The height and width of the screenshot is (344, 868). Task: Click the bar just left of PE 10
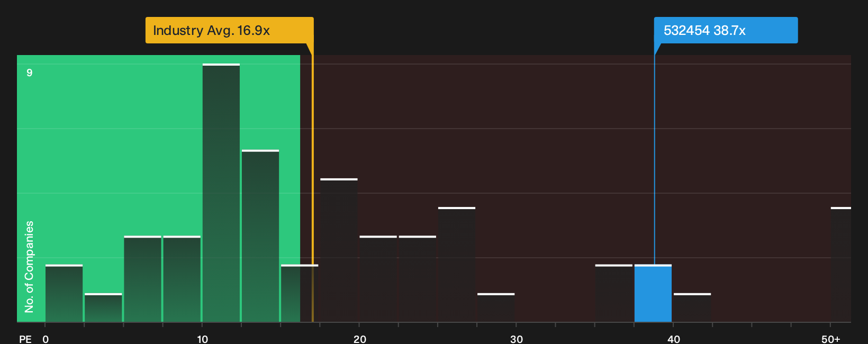[182, 279]
